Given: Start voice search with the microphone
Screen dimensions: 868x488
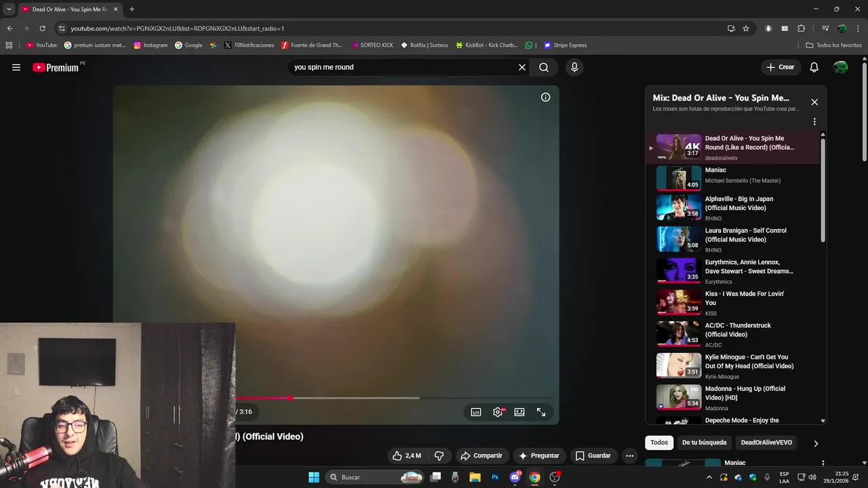Looking at the screenshot, I should click(574, 67).
